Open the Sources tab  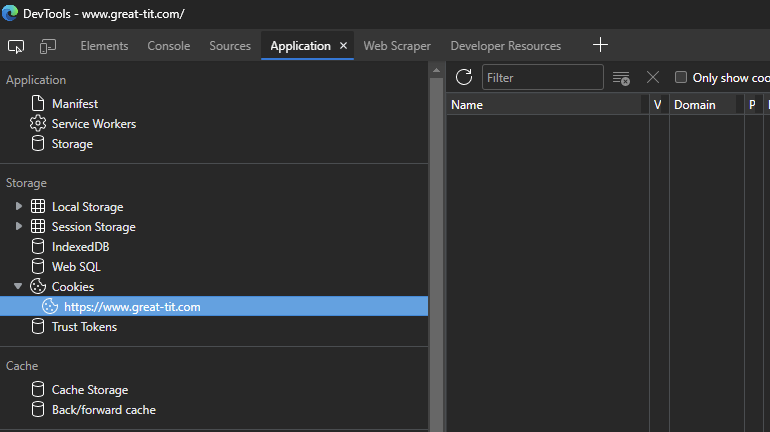click(x=230, y=46)
